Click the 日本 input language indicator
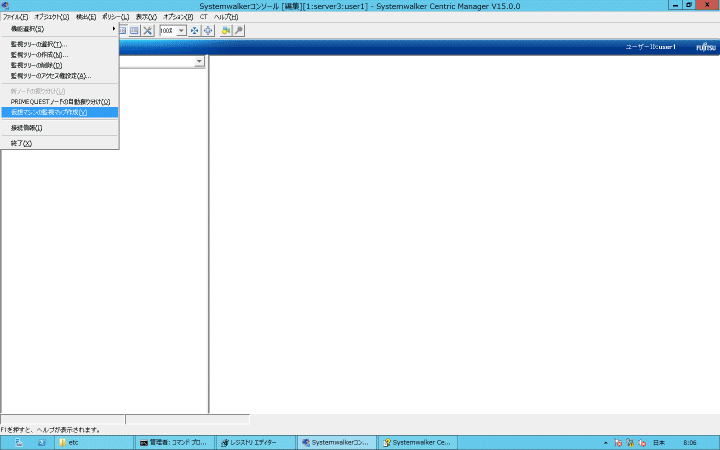Viewport: 720px width, 450px height. coord(658,443)
